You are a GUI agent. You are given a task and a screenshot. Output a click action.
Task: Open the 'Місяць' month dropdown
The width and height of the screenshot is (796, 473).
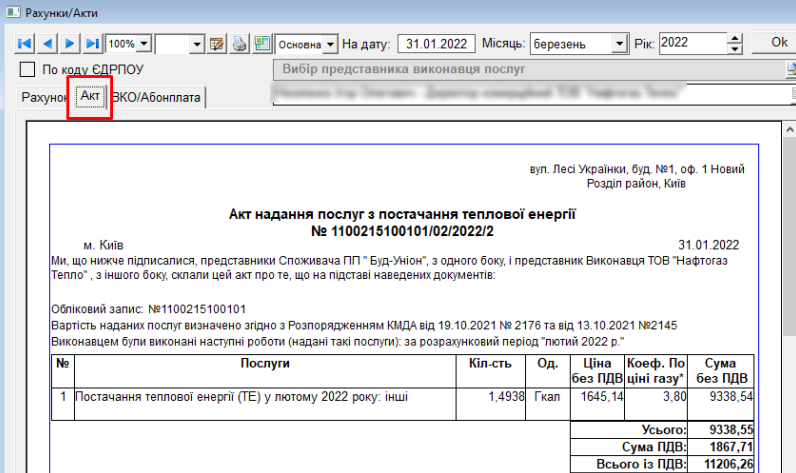[x=619, y=44]
